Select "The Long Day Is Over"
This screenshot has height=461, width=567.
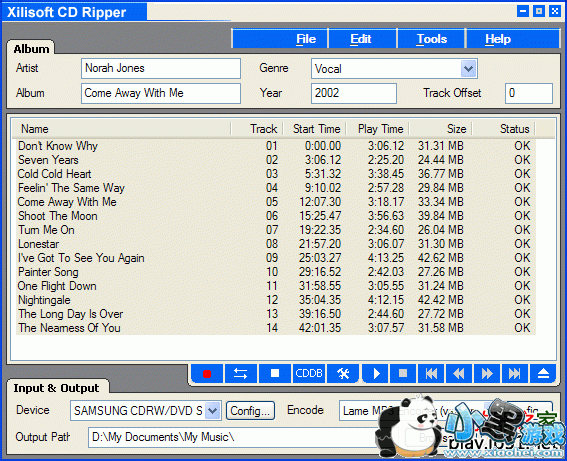pos(276,314)
